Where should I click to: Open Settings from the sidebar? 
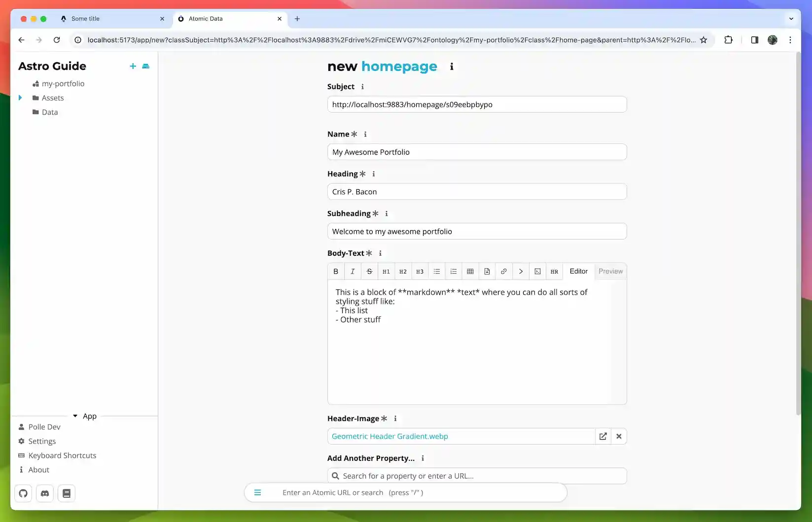click(42, 441)
